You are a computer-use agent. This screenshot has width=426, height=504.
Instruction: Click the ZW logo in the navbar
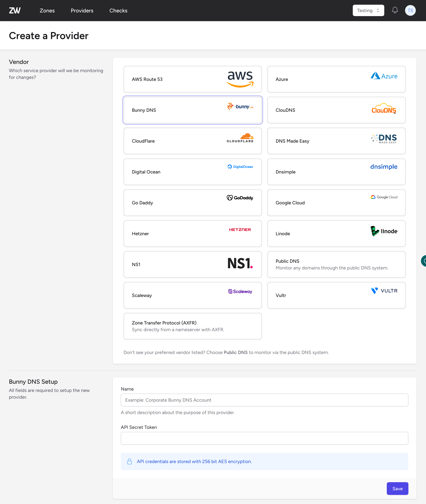point(15,10)
